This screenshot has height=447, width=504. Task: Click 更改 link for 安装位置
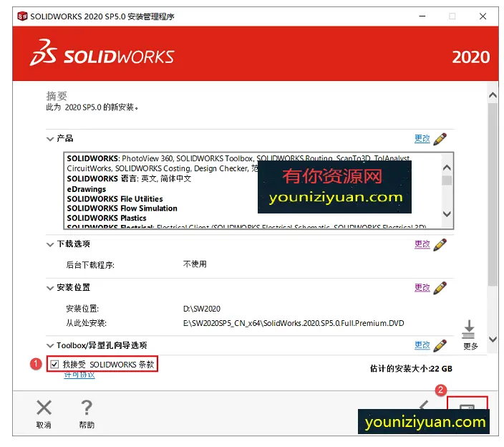[422, 287]
